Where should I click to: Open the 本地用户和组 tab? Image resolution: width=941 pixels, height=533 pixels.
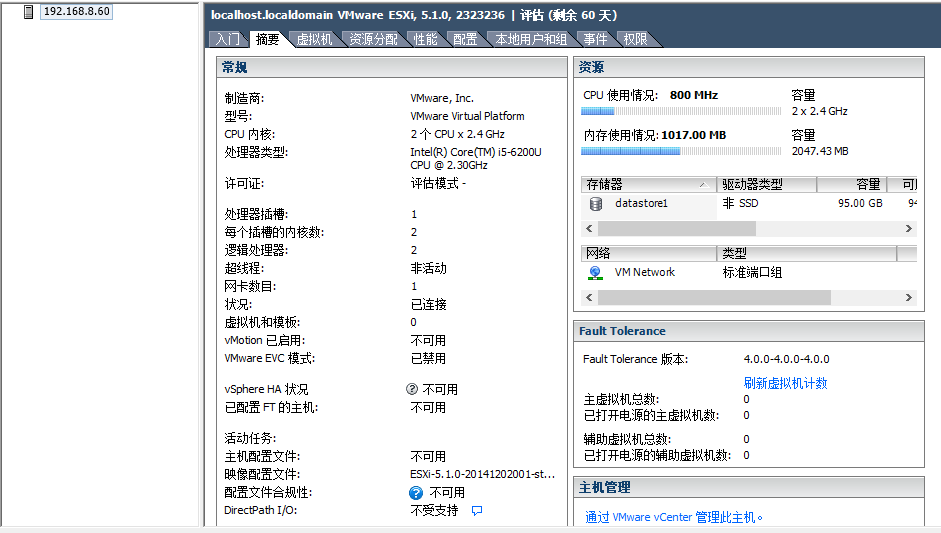(x=531, y=39)
